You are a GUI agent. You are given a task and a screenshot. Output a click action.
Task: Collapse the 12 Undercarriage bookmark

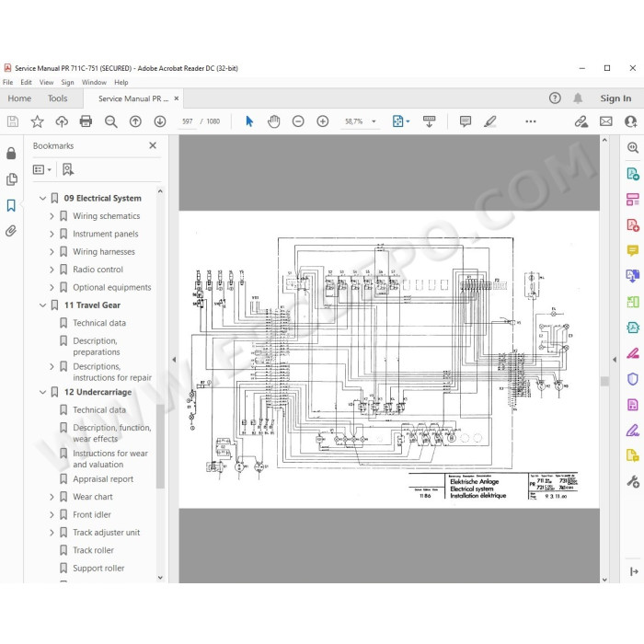coord(42,392)
